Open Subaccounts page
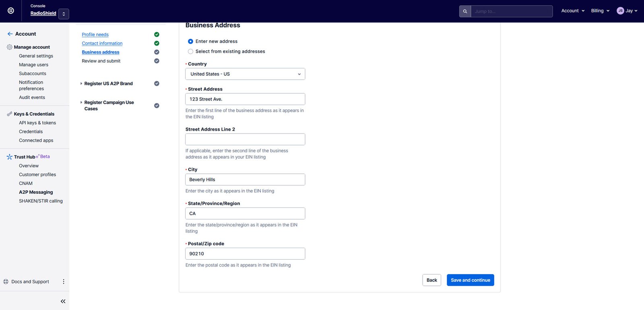The image size is (644, 310). coord(33,74)
